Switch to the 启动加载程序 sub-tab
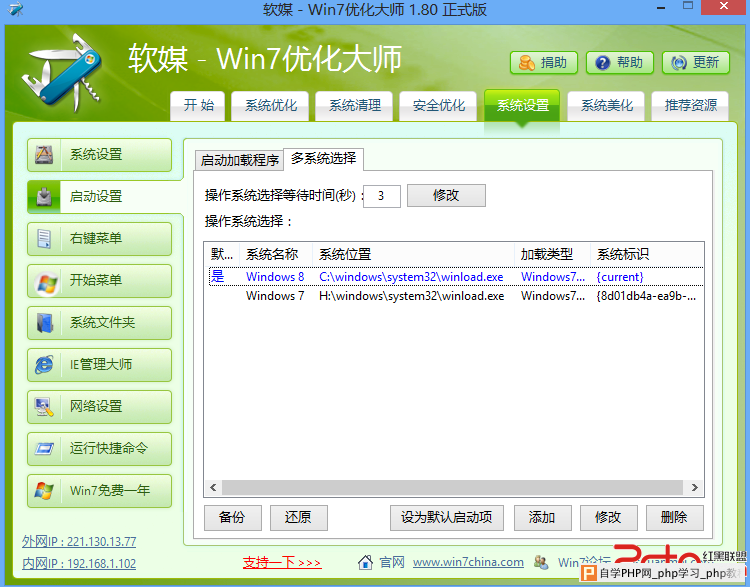 [239, 160]
